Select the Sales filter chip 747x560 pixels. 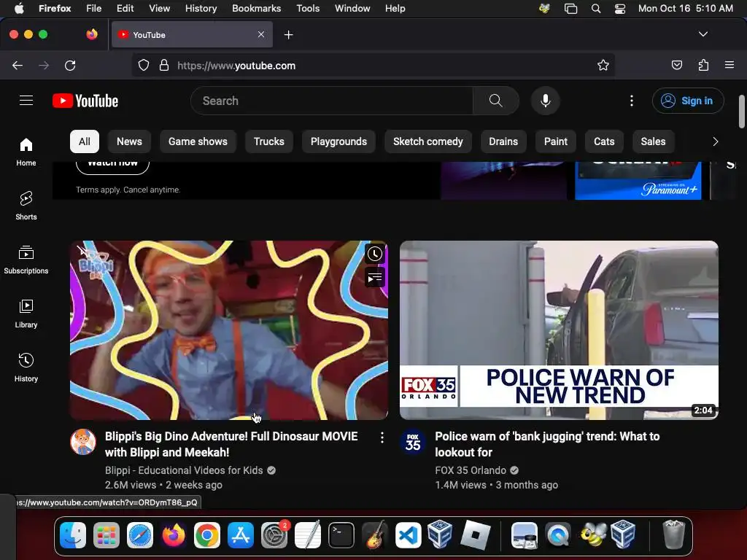point(653,141)
